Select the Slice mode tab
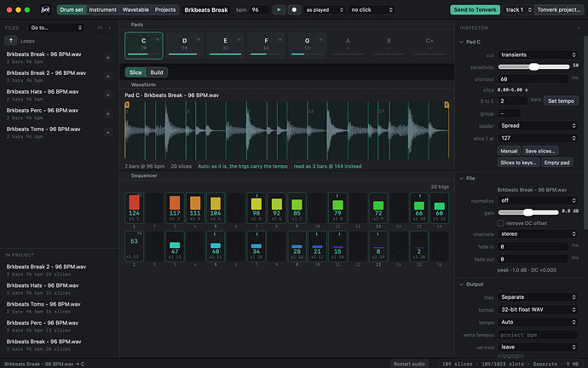Image resolution: width=588 pixels, height=368 pixels. tap(135, 72)
